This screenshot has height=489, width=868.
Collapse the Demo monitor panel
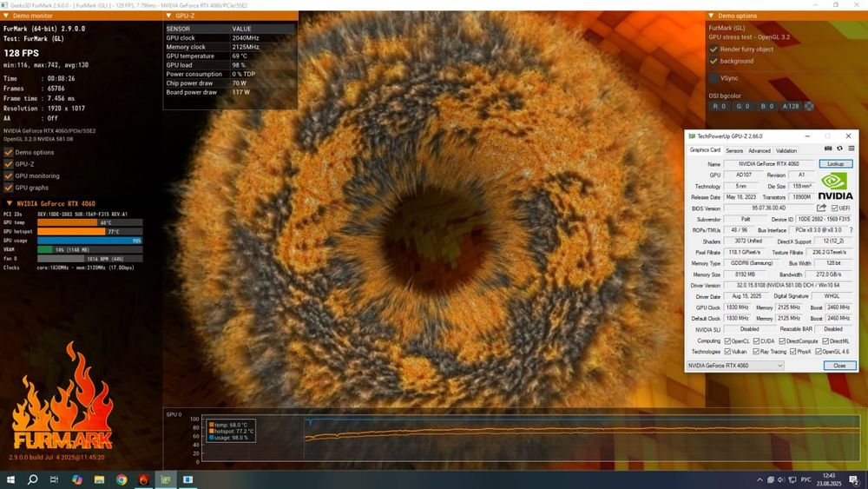[6, 16]
